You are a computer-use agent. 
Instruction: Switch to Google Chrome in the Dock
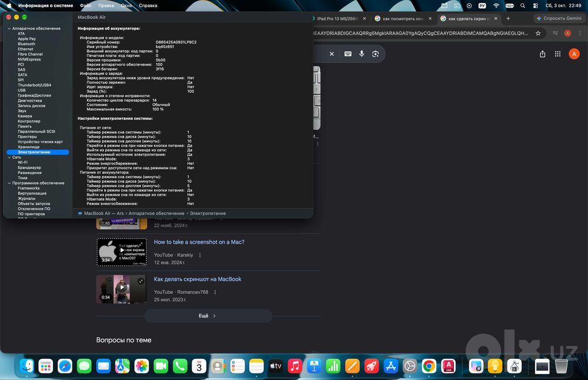click(x=429, y=366)
